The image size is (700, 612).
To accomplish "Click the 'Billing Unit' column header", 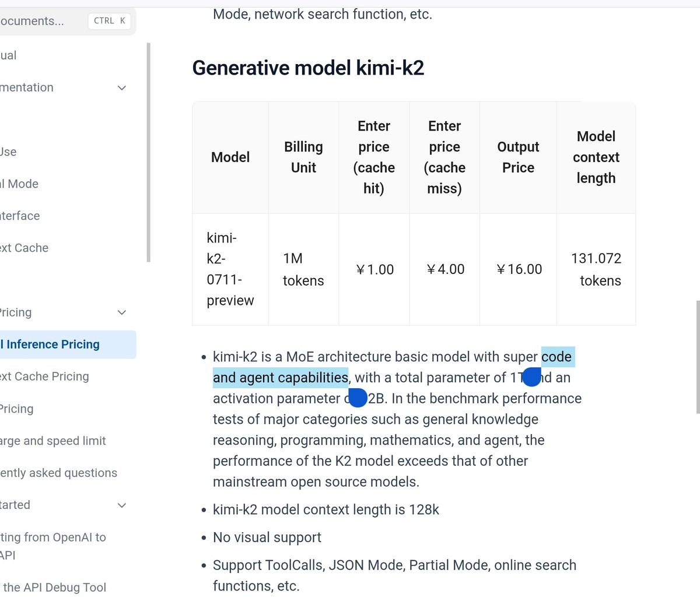I will tap(303, 157).
